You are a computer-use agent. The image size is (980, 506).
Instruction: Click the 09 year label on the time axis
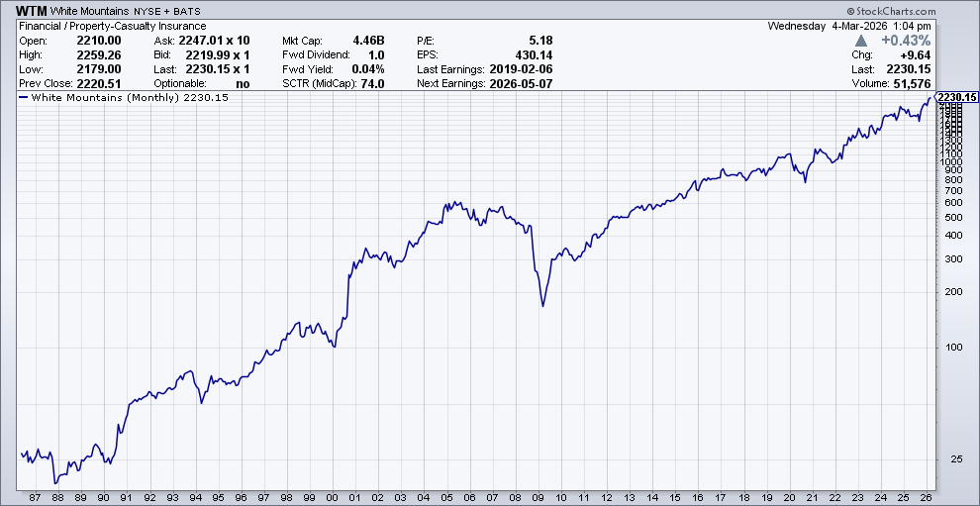pos(539,498)
